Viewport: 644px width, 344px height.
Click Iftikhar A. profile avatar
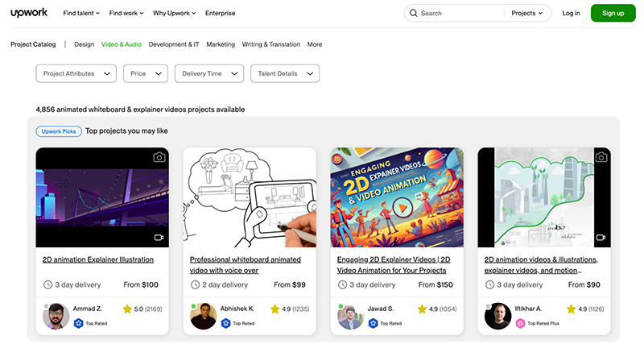click(497, 316)
